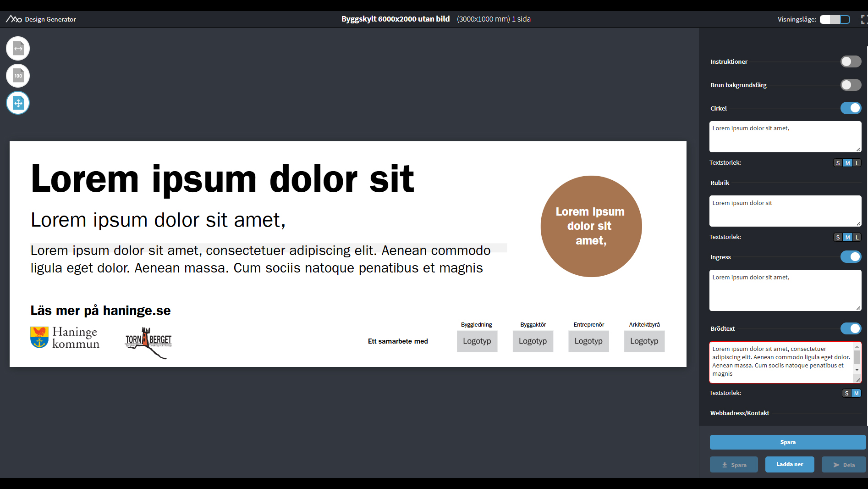Select the fit-to-page view icon
This screenshot has width=868, height=489.
point(18,103)
